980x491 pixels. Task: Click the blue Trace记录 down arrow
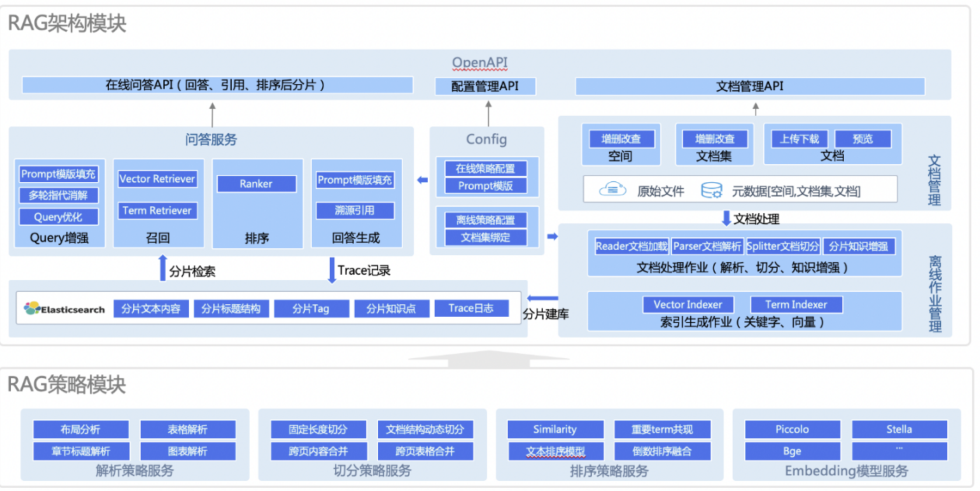[x=332, y=270]
